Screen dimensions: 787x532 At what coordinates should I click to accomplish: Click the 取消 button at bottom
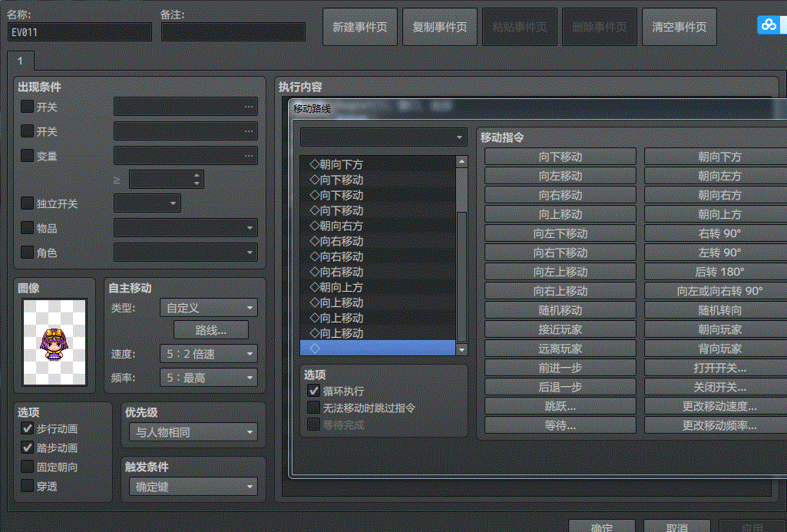[x=677, y=526]
